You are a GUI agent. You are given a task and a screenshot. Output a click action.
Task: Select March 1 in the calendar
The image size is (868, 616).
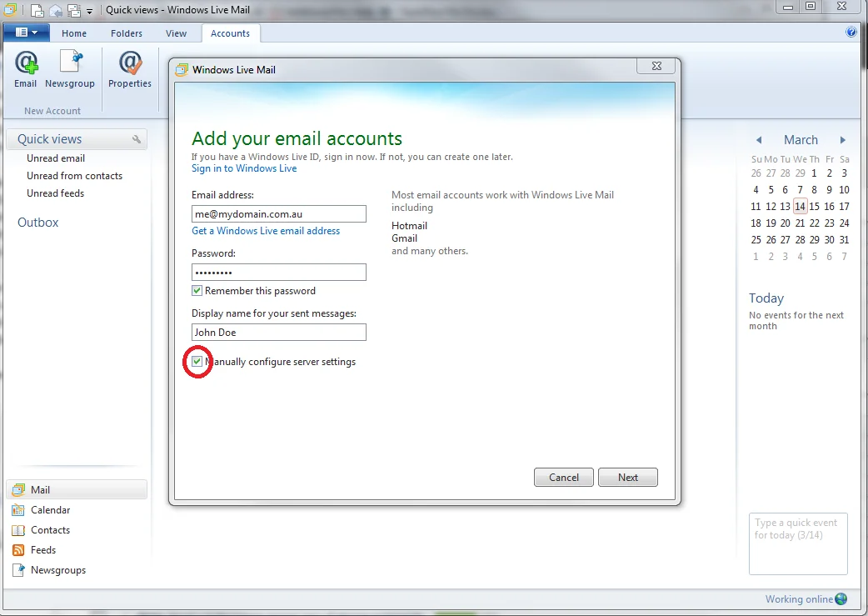(x=814, y=173)
